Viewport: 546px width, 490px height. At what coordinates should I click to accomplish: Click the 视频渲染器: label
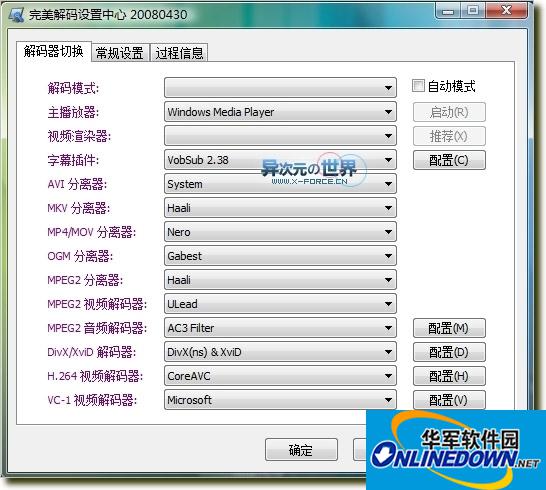coord(79,136)
